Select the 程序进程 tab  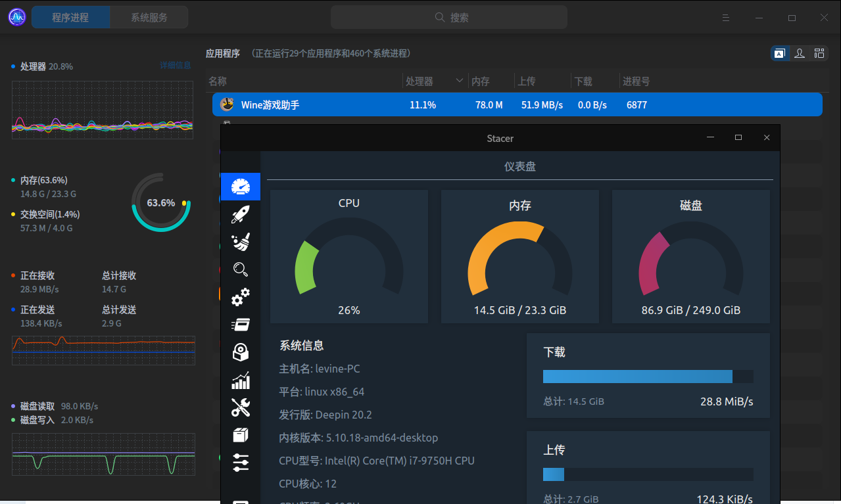70,17
